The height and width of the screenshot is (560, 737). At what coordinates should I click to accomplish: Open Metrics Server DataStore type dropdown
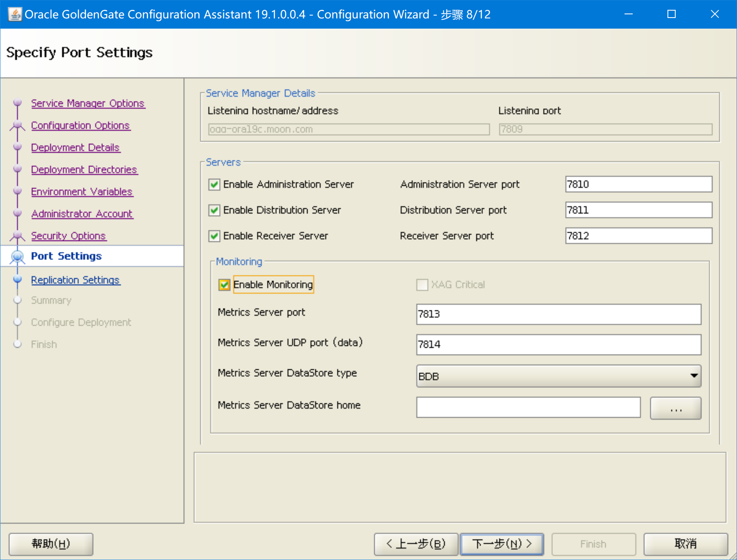558,376
